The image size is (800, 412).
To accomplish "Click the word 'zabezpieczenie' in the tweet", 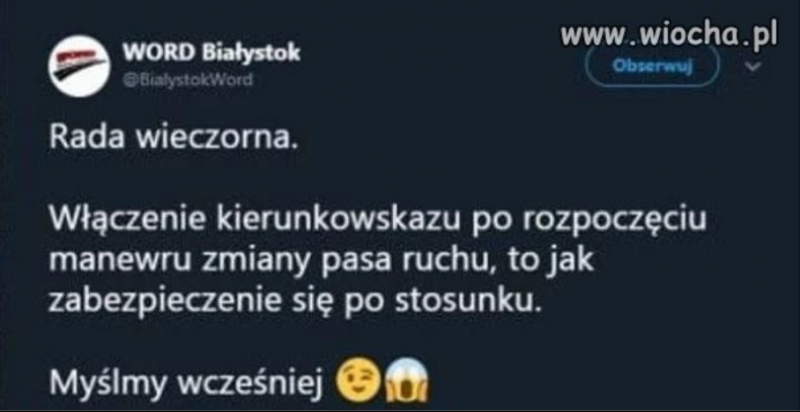I will [x=164, y=302].
